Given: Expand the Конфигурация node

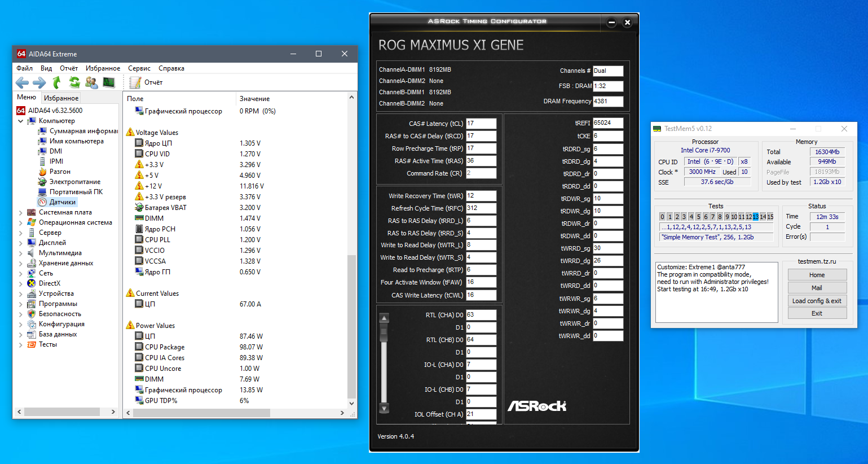Looking at the screenshot, I should [x=21, y=324].
